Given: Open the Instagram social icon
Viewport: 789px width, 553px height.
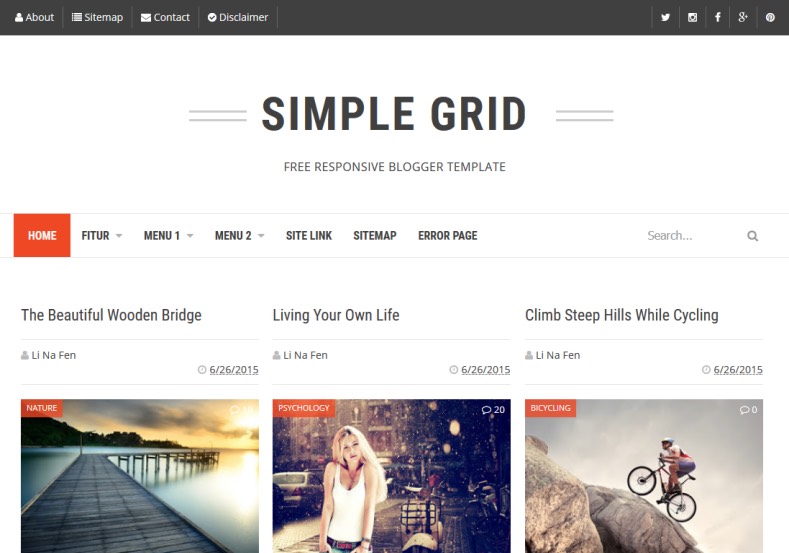Looking at the screenshot, I should (x=692, y=17).
